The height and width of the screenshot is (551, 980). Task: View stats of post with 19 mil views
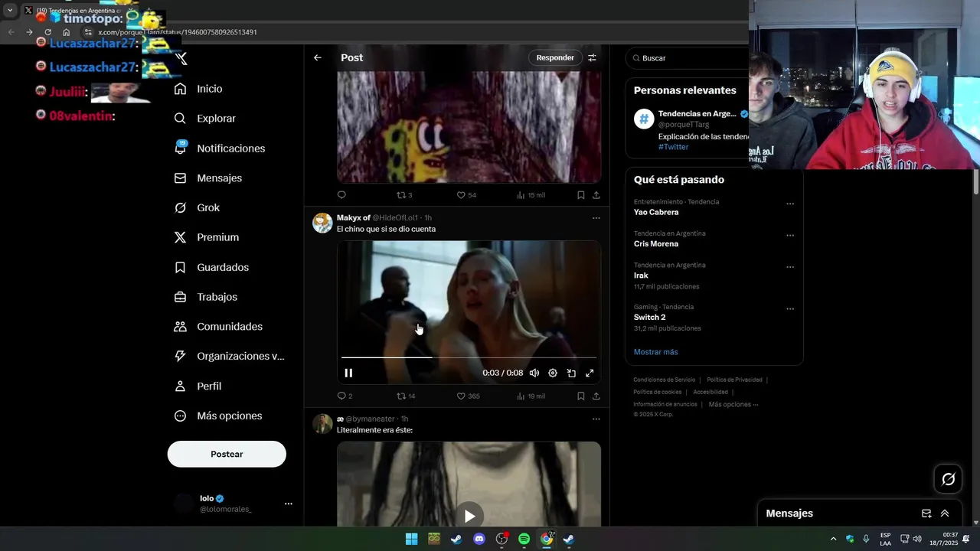(531, 396)
